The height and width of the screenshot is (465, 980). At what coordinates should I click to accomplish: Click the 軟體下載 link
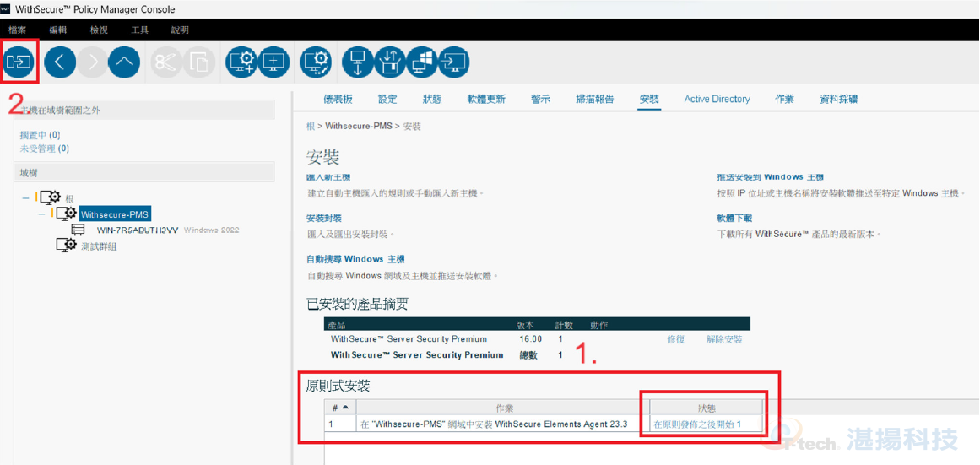[x=734, y=218]
